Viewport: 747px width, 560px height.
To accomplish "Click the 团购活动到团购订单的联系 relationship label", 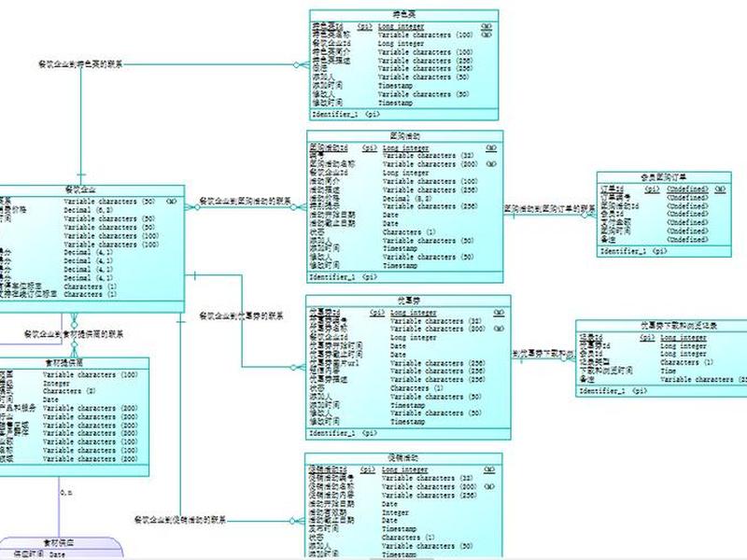I will tap(550, 208).
